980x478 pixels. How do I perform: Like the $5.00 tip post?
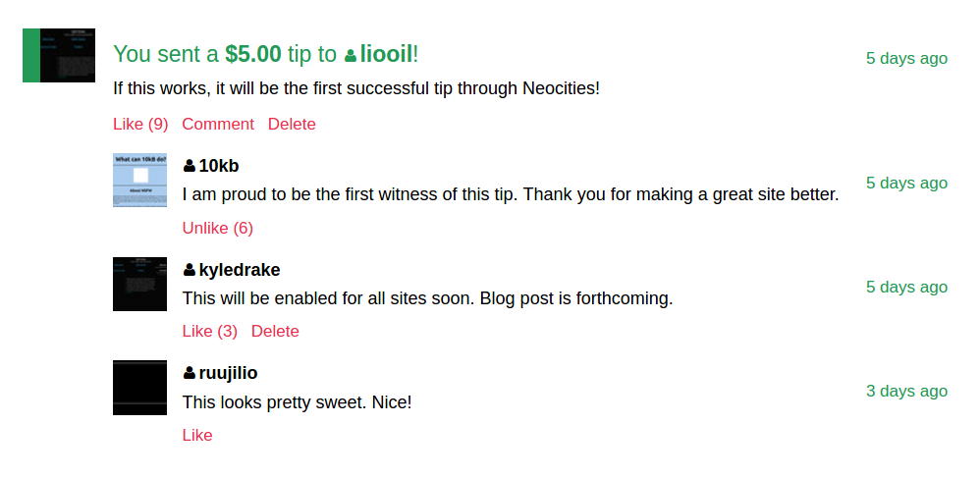tap(140, 124)
